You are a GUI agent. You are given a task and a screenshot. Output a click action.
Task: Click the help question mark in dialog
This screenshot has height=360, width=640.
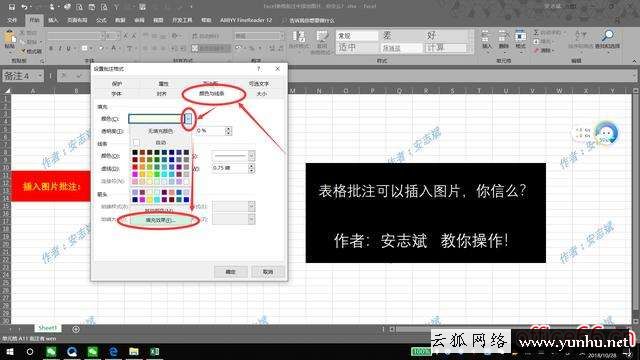pyautogui.click(x=259, y=69)
